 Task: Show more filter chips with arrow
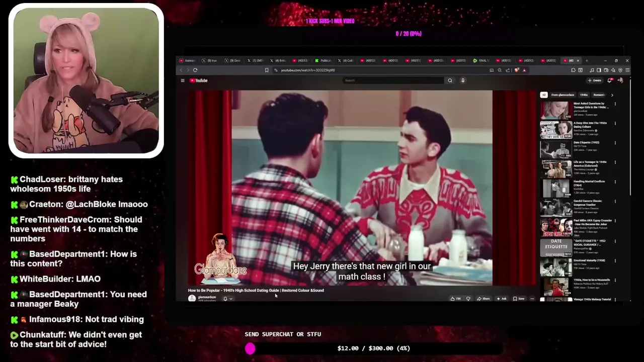tap(612, 95)
